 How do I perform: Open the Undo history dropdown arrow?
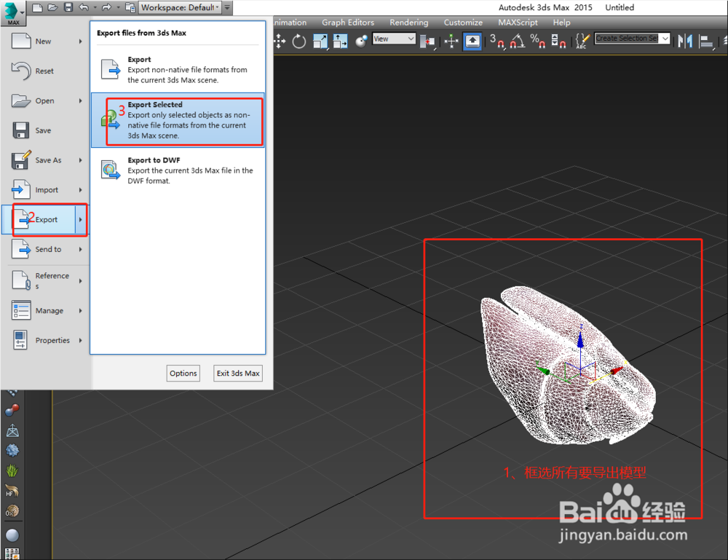pyautogui.click(x=95, y=7)
